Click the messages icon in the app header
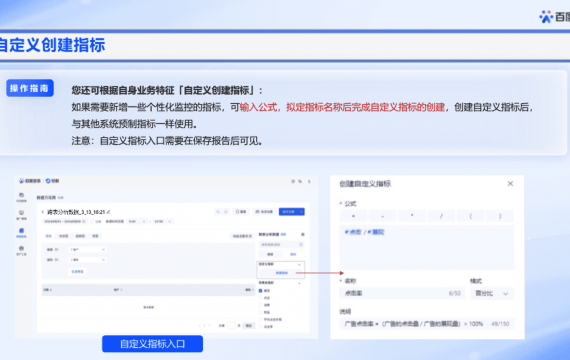 (x=300, y=181)
